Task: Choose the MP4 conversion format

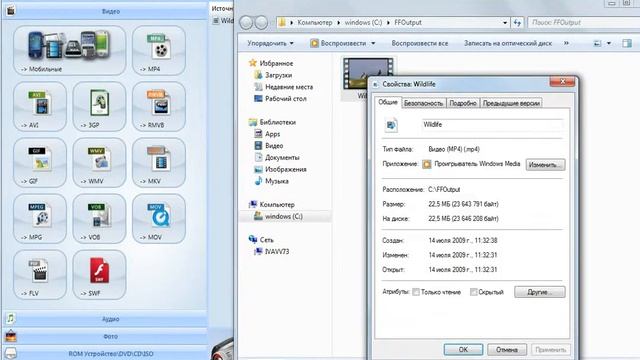Action: coord(159,50)
